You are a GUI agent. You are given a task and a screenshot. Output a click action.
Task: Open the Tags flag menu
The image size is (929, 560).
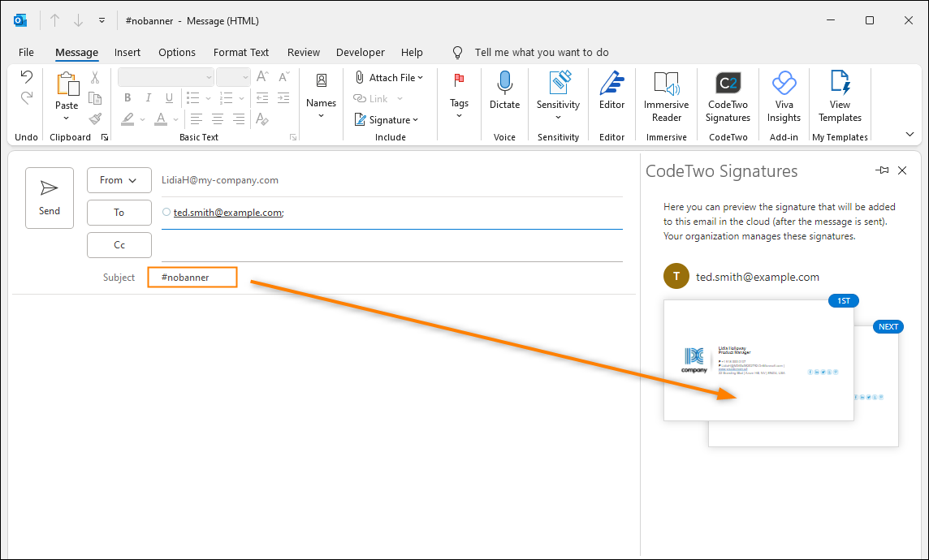[x=459, y=96]
